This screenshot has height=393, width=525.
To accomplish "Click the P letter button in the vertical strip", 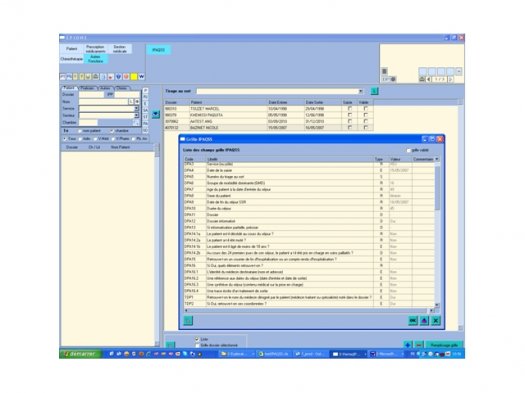I will point(146,90).
